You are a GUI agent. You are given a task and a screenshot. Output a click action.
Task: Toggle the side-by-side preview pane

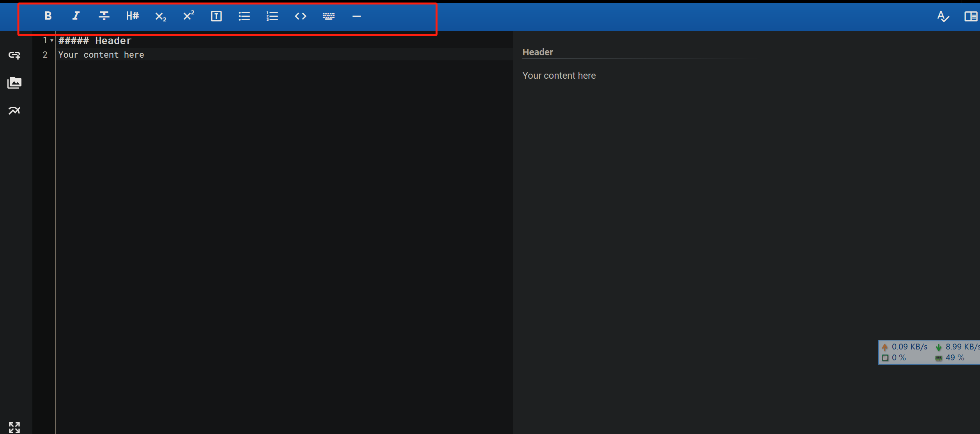(x=970, y=16)
